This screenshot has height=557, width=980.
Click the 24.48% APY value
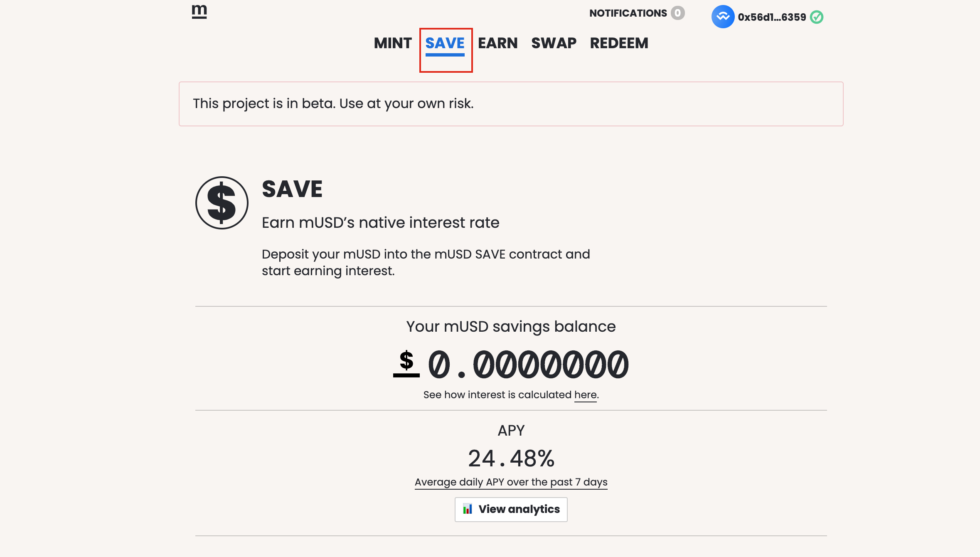click(511, 458)
